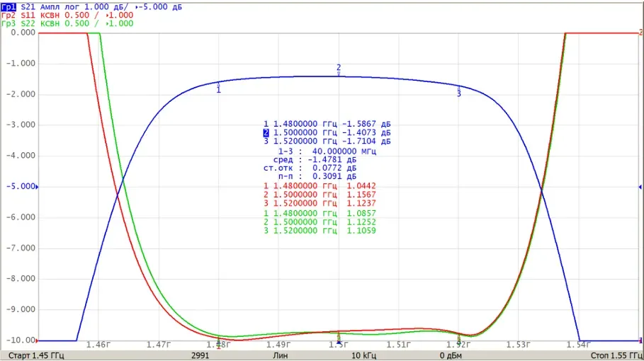Click the '1.51Г' X-axis label
The width and height of the screenshot is (644, 361).
coord(399,345)
